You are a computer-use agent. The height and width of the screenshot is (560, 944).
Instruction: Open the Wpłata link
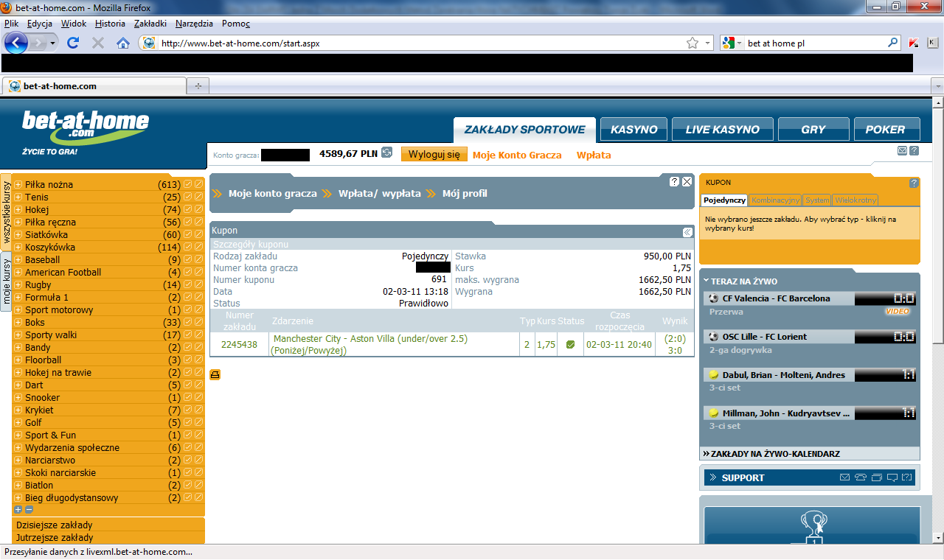click(594, 155)
